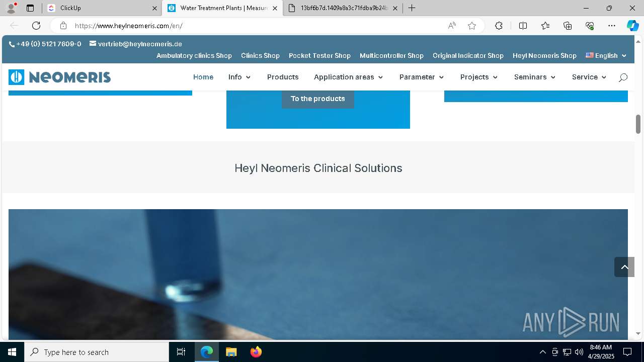Open Pocket Tester Shop link
644x362 pixels.
tap(319, 56)
